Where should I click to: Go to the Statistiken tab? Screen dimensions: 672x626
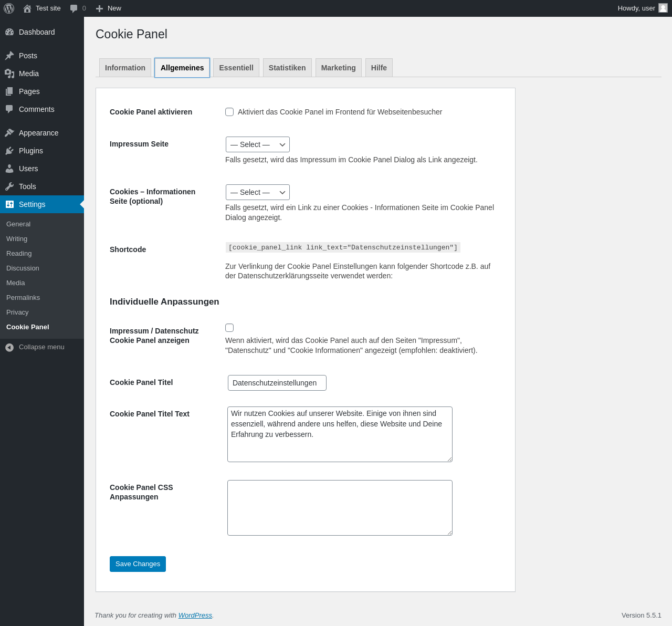[287, 68]
